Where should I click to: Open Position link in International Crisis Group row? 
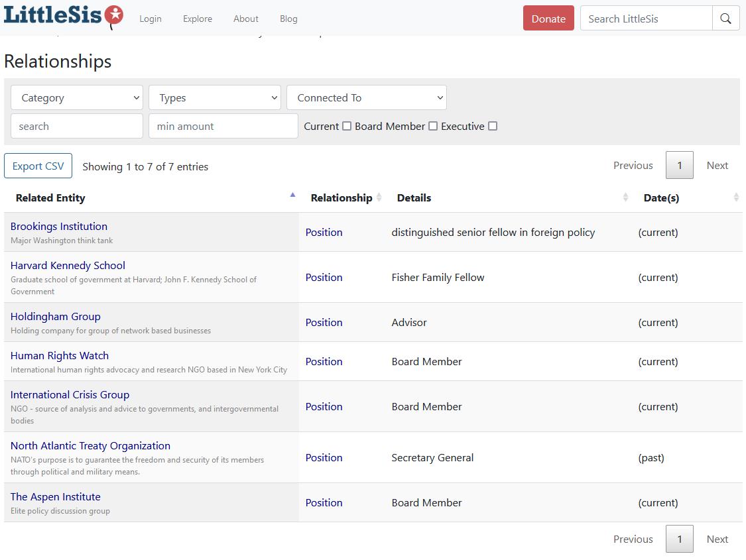coord(324,407)
